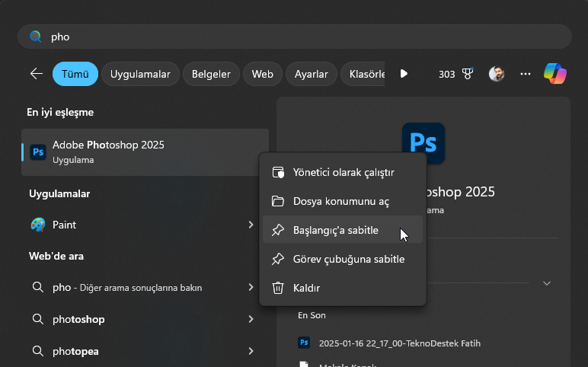588x367 pixels.
Task: Click the Paint palette icon
Action: [x=38, y=225]
